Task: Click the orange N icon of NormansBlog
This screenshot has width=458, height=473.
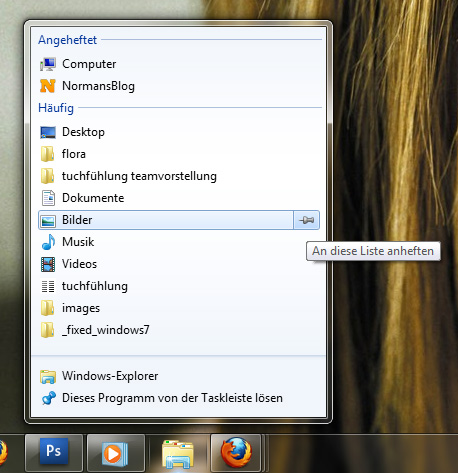Action: [x=48, y=86]
